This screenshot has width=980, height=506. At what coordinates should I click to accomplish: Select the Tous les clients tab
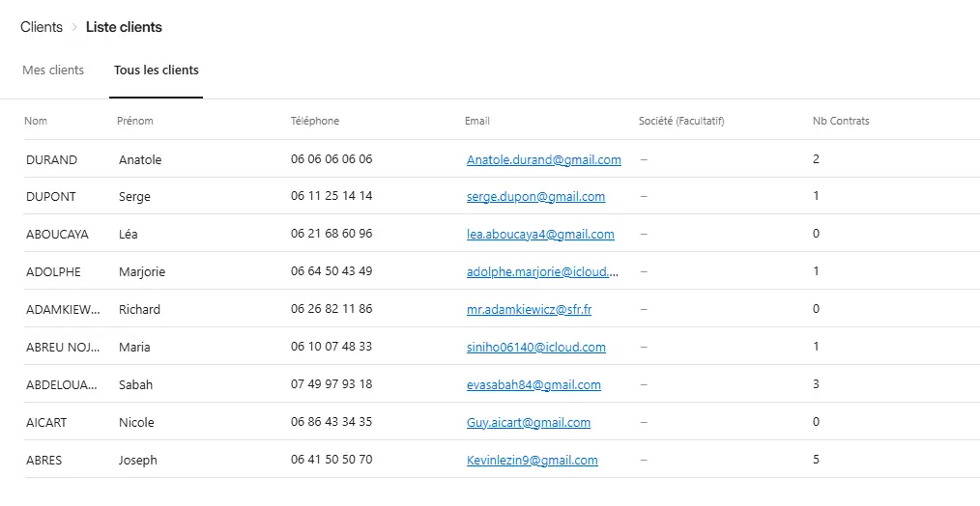[156, 70]
